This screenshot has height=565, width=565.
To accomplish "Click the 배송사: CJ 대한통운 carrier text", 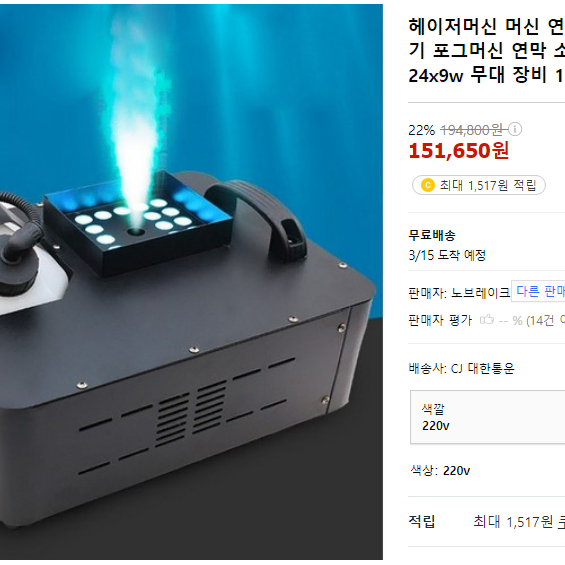I will coord(462,368).
